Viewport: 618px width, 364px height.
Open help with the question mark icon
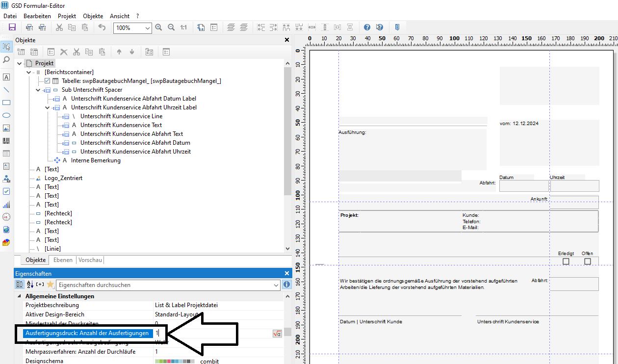point(367,27)
